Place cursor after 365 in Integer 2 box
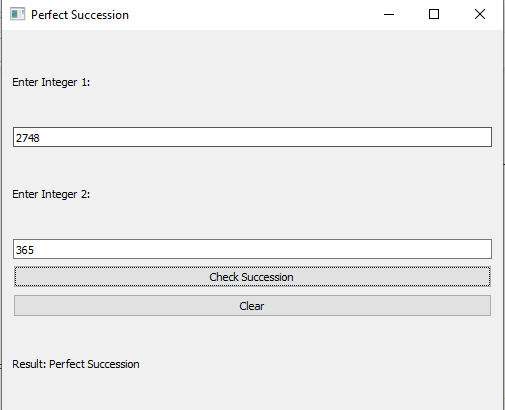 point(35,250)
